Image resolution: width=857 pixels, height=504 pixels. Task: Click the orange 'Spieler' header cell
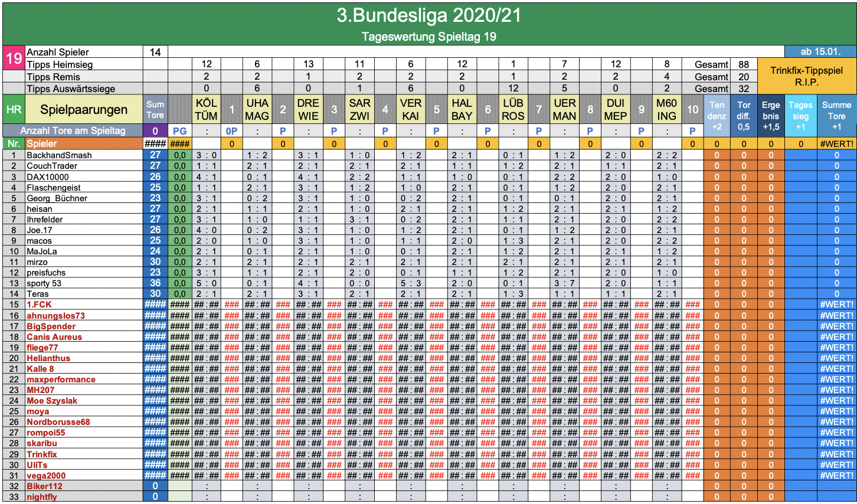click(84, 143)
